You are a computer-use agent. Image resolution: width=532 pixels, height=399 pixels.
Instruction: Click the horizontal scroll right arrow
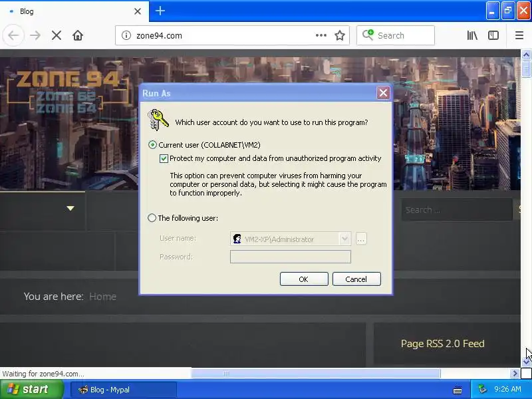[x=515, y=374]
